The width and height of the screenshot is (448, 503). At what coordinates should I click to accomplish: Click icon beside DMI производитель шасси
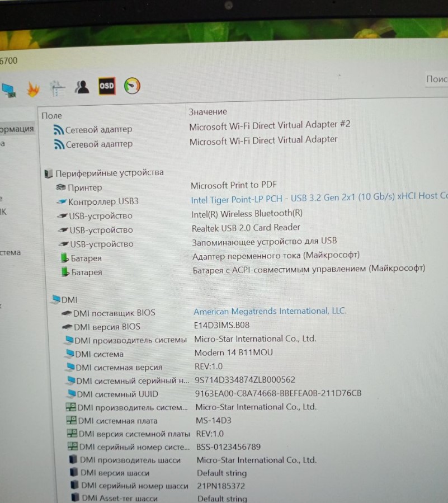[73, 460]
